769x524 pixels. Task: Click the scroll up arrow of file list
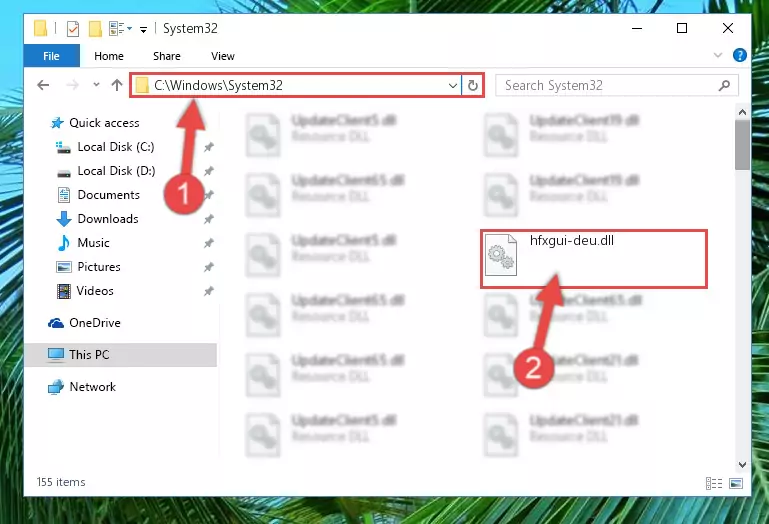(743, 112)
